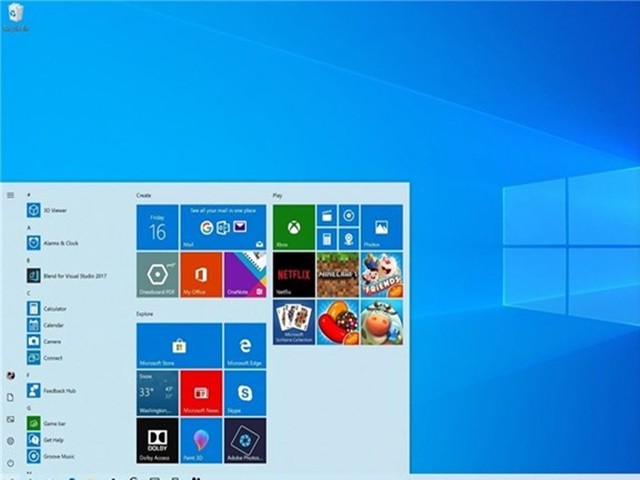Click the '#' letter header in app list
640x480 pixels.
click(x=29, y=195)
